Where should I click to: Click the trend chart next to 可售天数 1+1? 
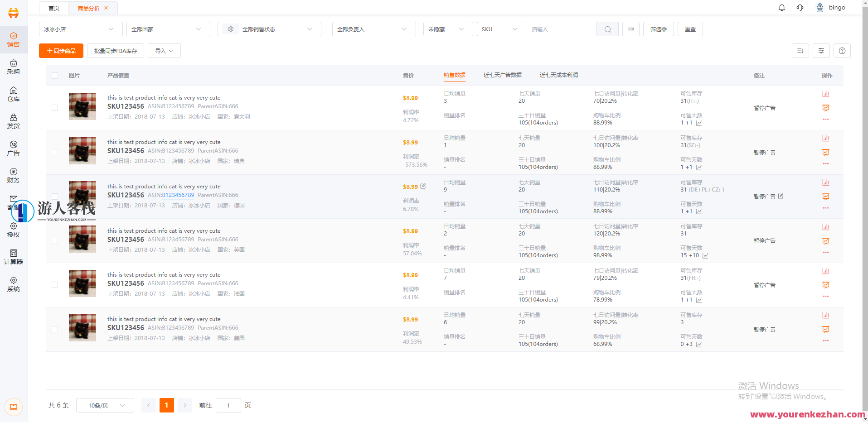click(699, 122)
